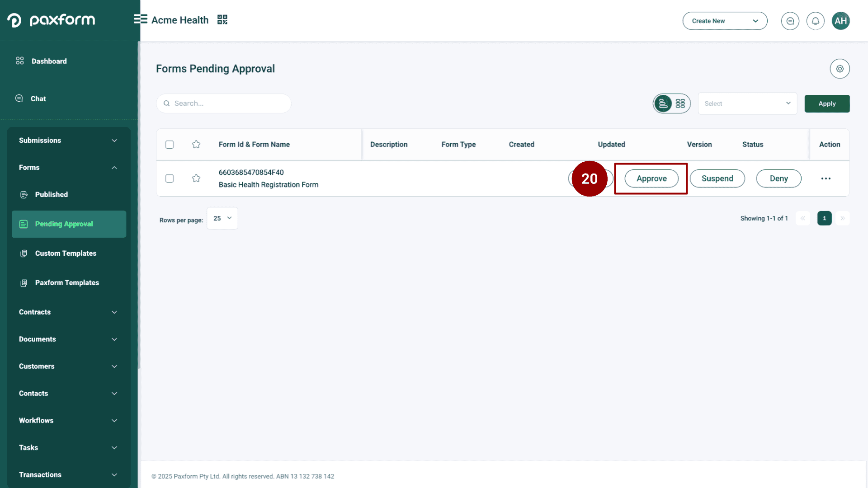
Task: Open Published forms in sidebar
Action: (x=52, y=194)
